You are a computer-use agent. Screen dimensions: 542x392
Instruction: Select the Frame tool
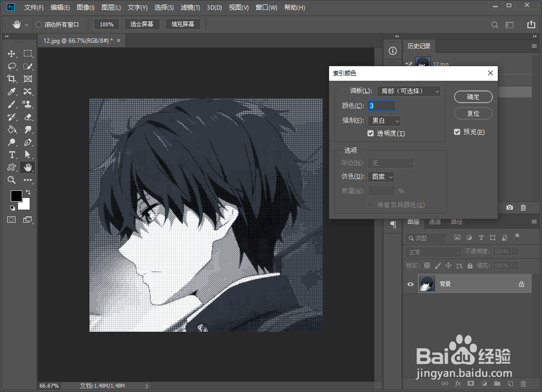coord(28,79)
